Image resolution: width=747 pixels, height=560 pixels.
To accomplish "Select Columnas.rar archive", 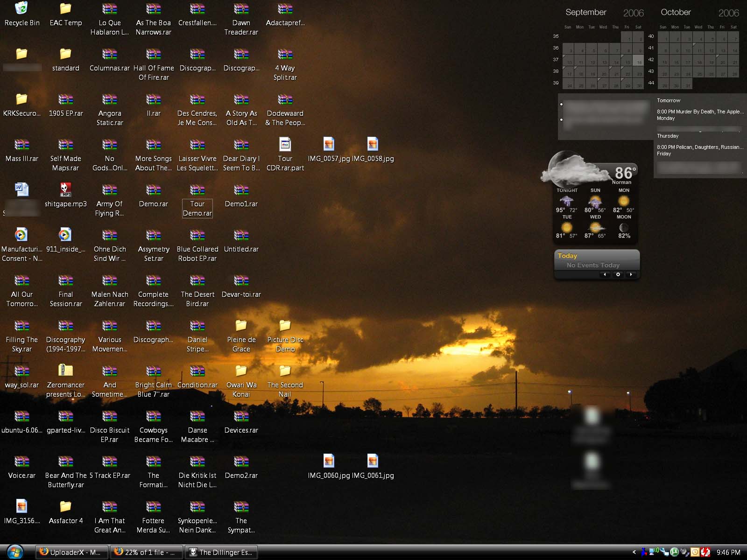I will (x=109, y=60).
